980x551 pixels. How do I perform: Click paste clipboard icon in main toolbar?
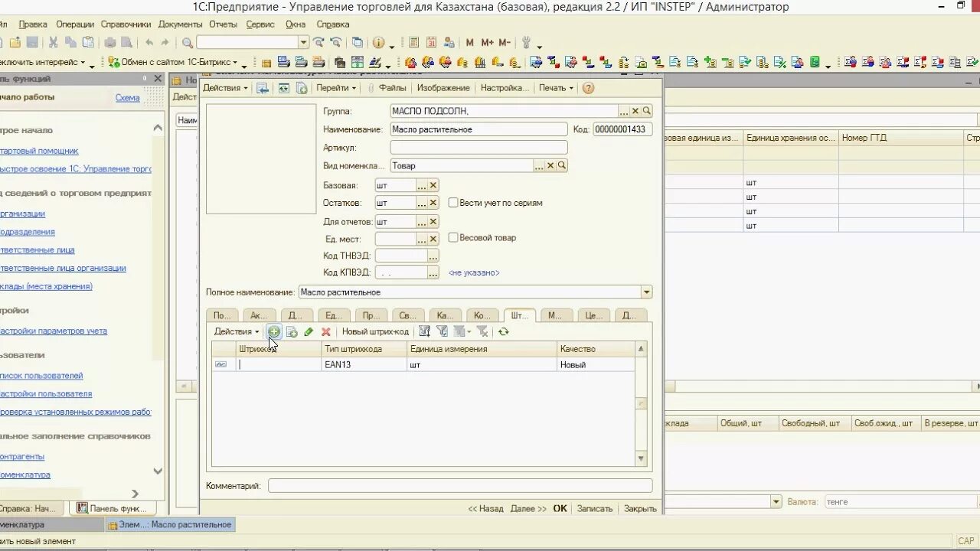pyautogui.click(x=88, y=43)
